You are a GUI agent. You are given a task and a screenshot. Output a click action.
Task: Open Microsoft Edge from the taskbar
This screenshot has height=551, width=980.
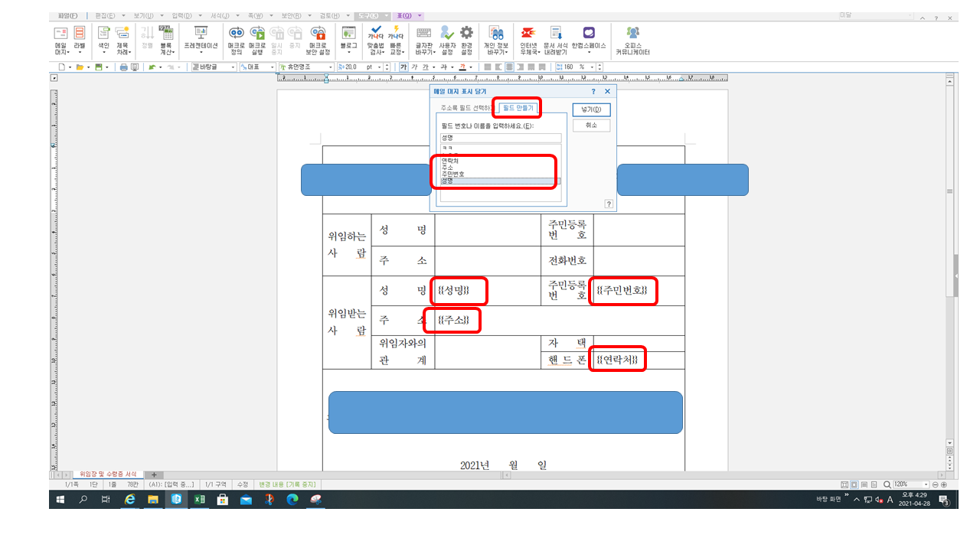click(x=292, y=499)
